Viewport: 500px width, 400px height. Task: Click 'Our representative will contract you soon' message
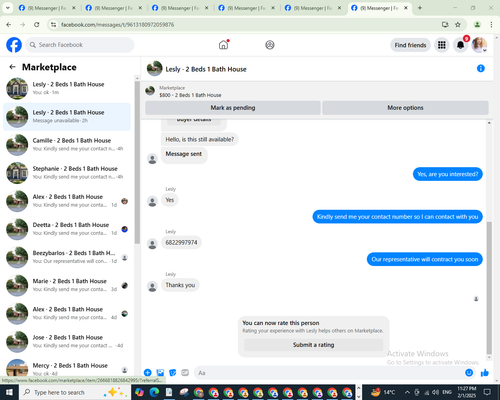(x=425, y=259)
